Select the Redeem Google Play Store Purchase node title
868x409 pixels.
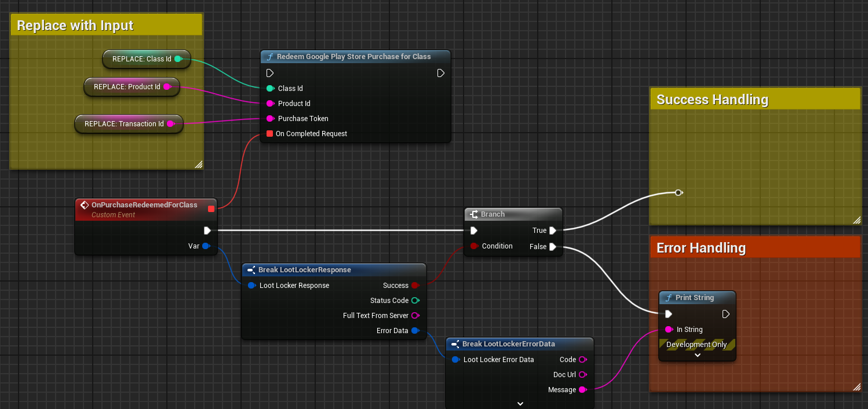[354, 57]
